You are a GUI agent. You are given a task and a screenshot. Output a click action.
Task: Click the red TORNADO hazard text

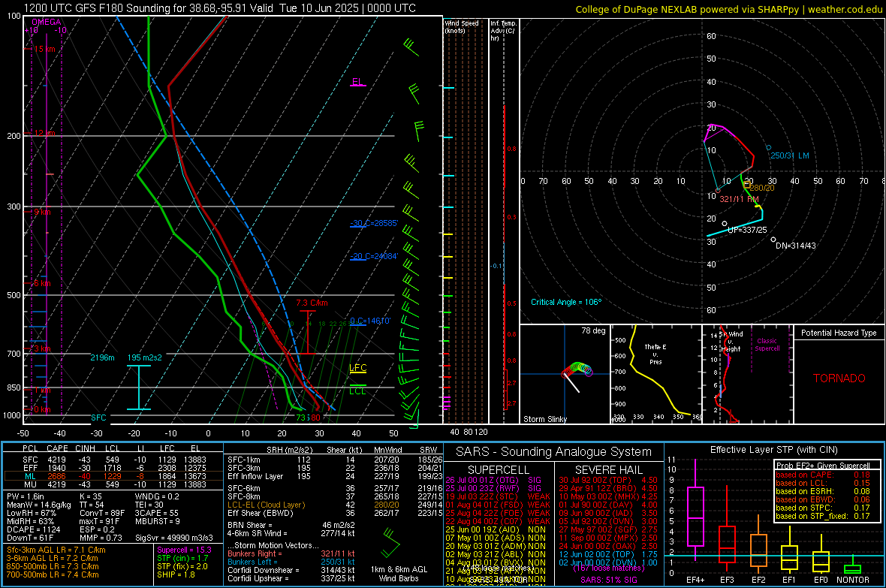pyautogui.click(x=839, y=378)
